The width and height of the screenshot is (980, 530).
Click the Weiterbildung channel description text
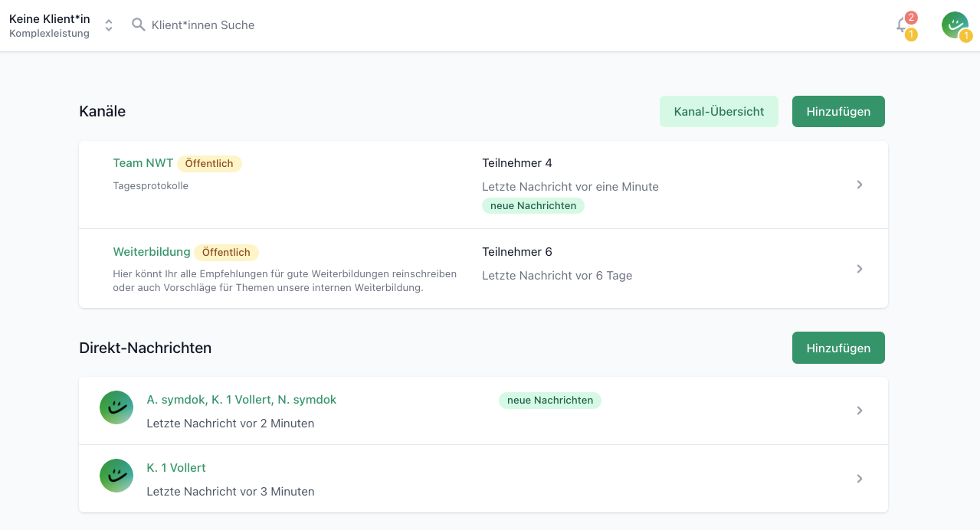285,280
